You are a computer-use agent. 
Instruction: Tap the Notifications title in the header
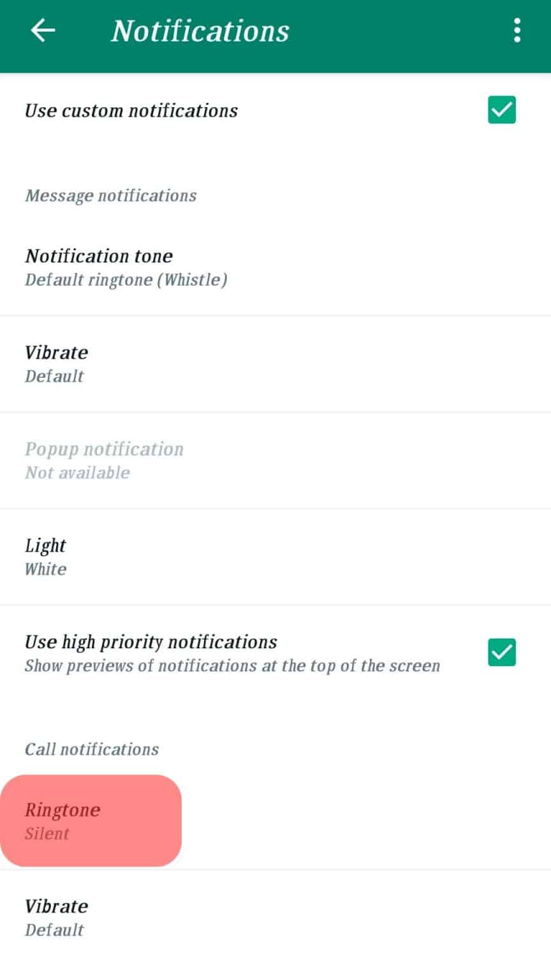click(x=200, y=29)
